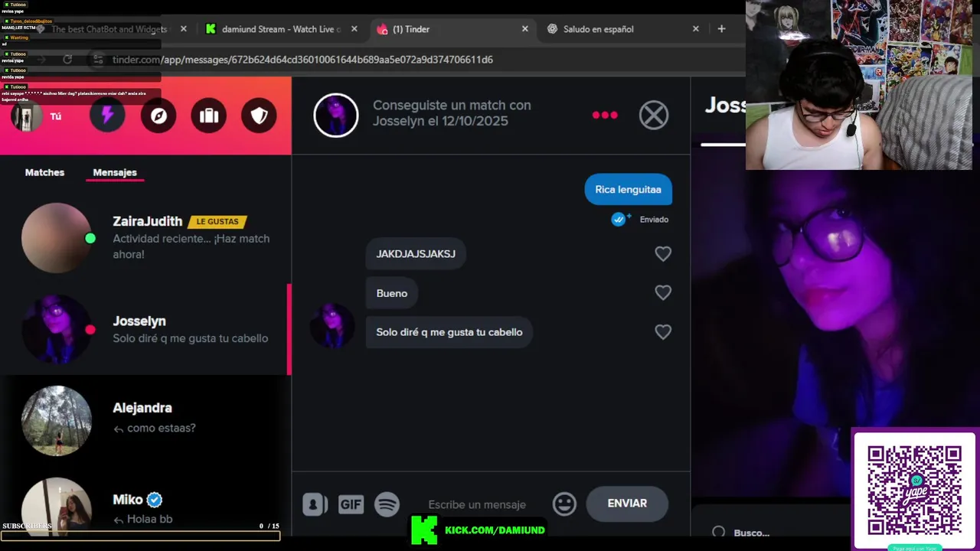Click the site info icon beside URL
Screen dimensions: 980x551
pos(97,60)
